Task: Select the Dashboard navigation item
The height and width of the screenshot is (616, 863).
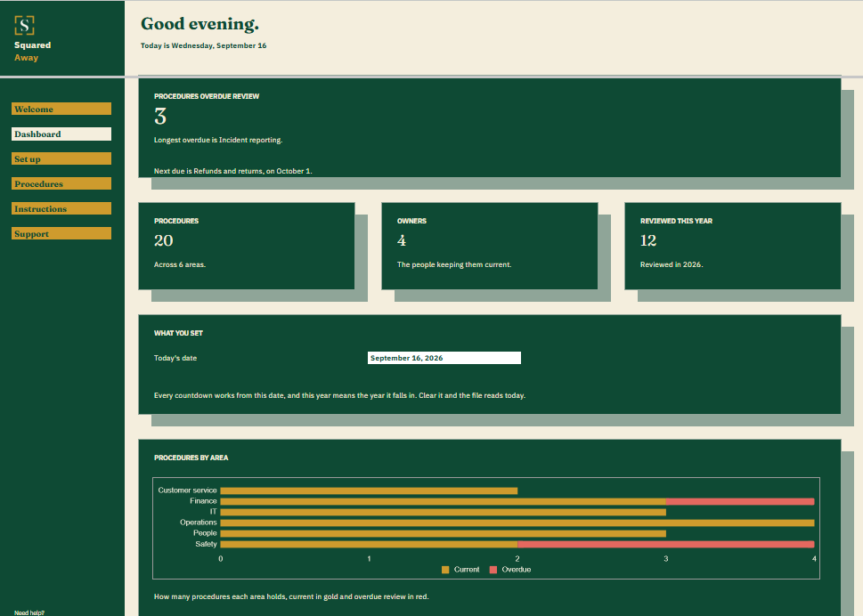Action: (x=61, y=134)
